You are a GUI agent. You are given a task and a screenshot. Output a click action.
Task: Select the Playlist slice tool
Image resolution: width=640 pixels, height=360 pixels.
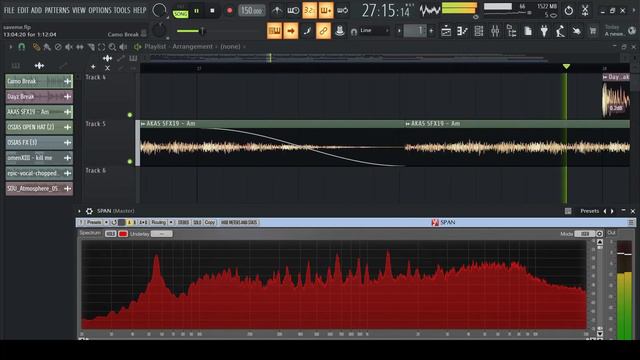pos(91,47)
